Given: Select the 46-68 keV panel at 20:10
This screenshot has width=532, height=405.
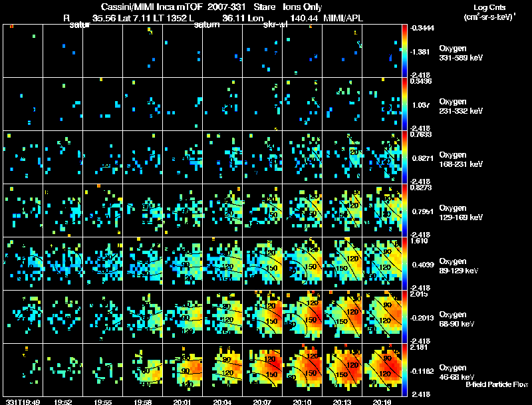Looking at the screenshot, I should tap(302, 370).
